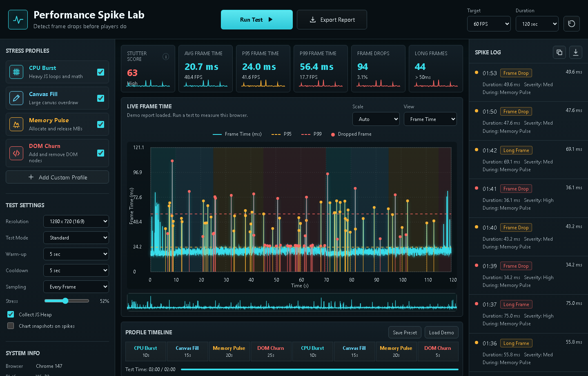Select the Memory Pulse 20s first timeline segment
Screen dimensions: 588x376
pos(229,351)
